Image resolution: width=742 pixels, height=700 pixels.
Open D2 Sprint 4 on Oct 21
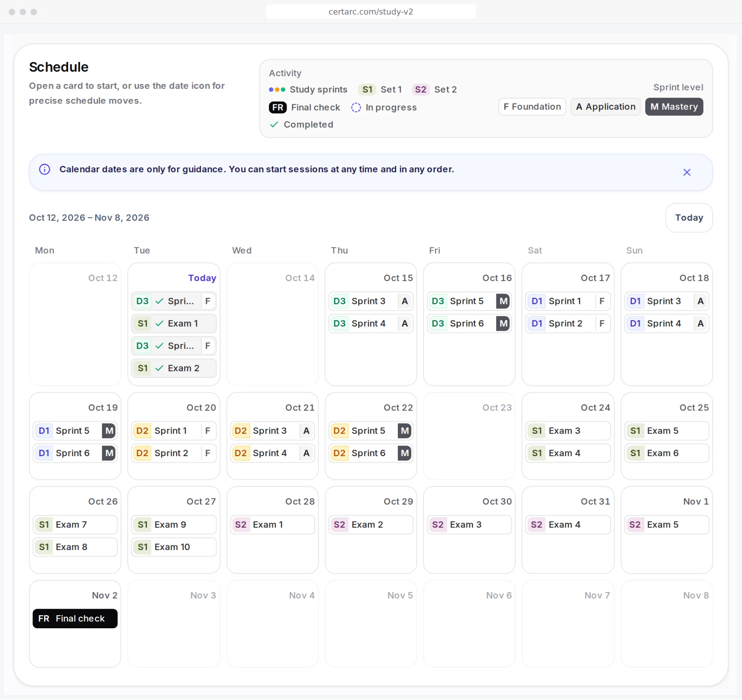(272, 453)
